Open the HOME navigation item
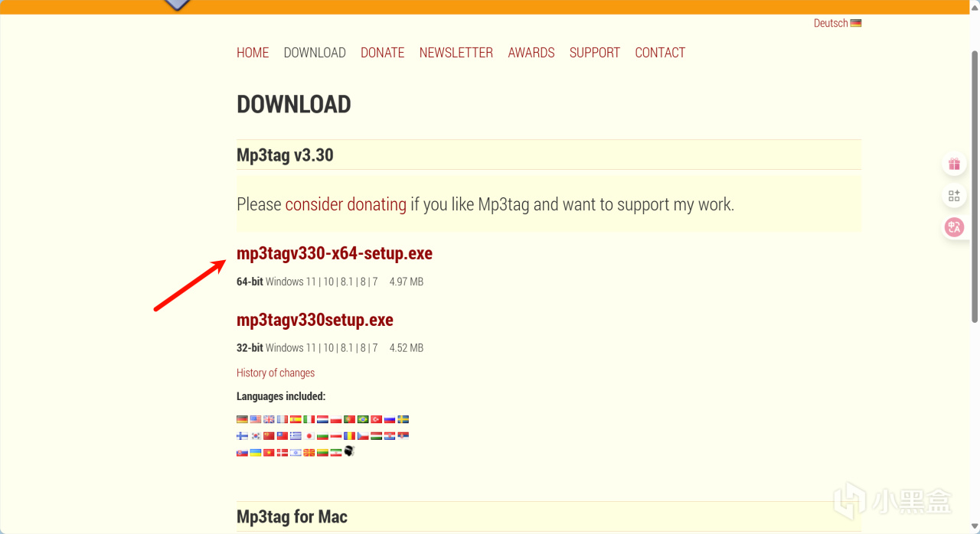 (253, 53)
